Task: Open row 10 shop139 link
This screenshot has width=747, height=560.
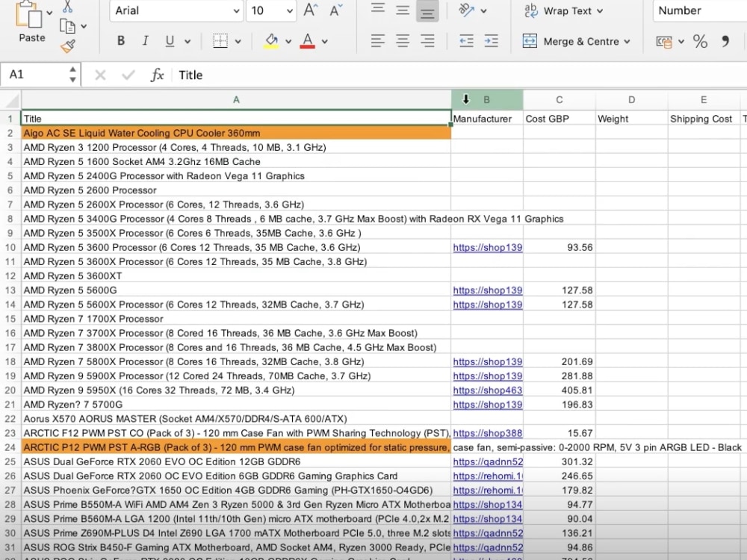Action: pos(487,247)
